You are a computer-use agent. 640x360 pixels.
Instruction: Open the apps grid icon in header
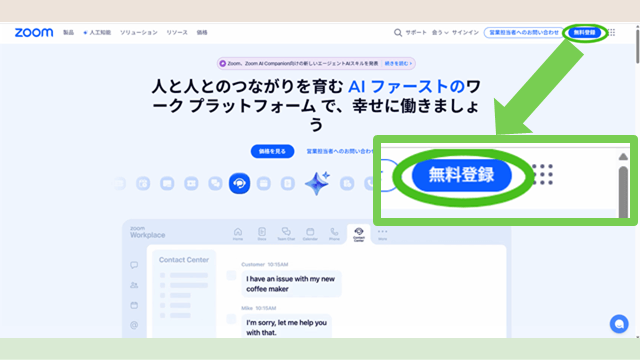pyautogui.click(x=611, y=33)
